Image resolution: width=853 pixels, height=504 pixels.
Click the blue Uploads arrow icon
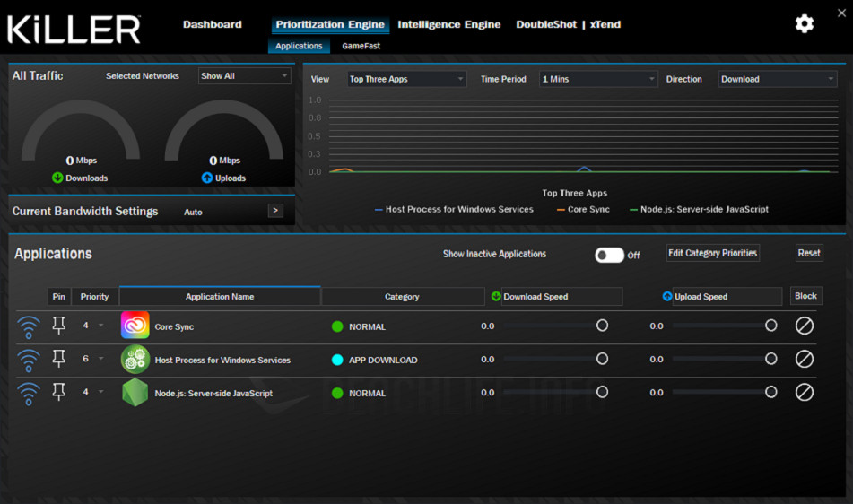pyautogui.click(x=206, y=178)
